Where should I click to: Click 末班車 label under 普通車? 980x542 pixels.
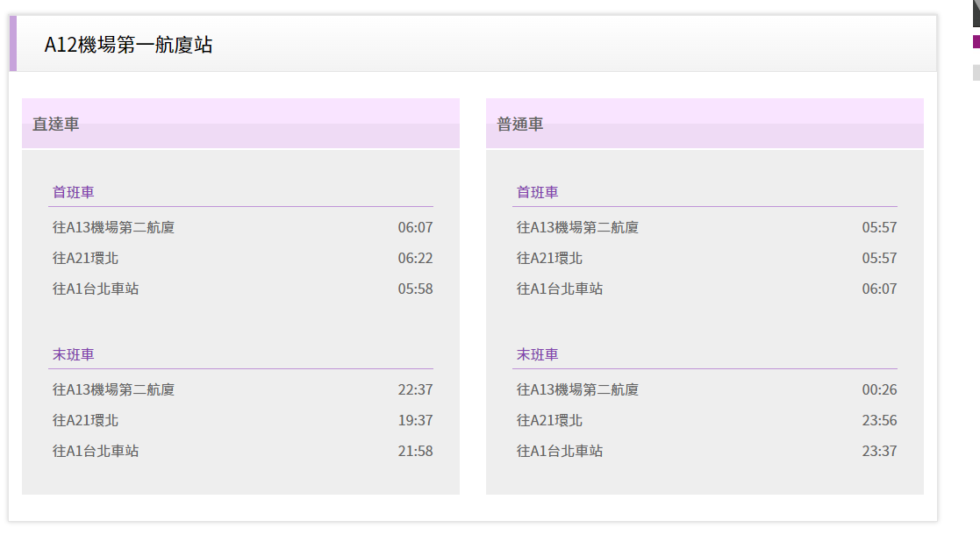click(x=538, y=354)
